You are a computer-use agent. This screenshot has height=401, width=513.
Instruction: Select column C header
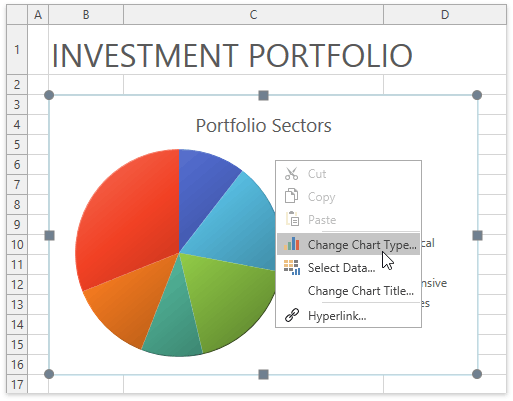click(x=253, y=15)
